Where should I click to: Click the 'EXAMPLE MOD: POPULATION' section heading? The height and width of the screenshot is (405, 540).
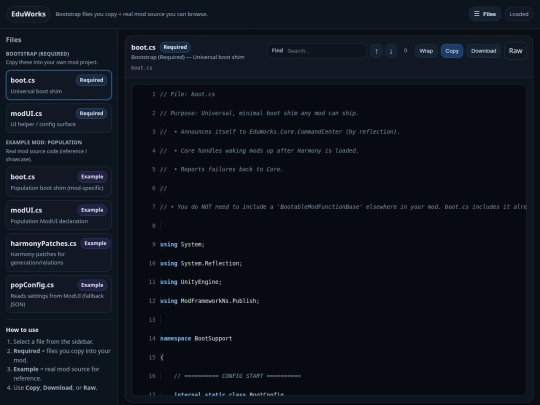(44, 142)
